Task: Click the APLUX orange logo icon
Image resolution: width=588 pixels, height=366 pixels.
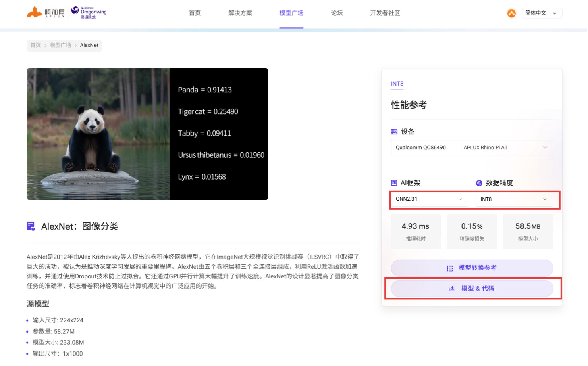Action: (x=34, y=13)
